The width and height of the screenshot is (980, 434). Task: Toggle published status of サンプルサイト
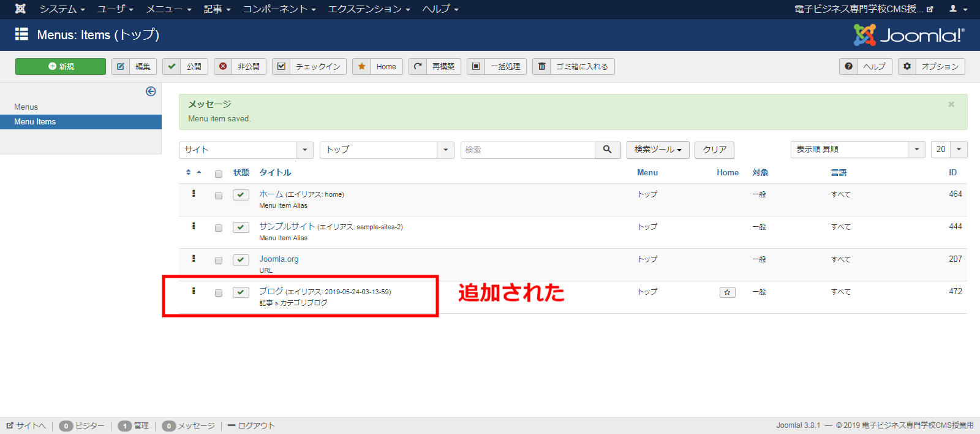pos(241,227)
